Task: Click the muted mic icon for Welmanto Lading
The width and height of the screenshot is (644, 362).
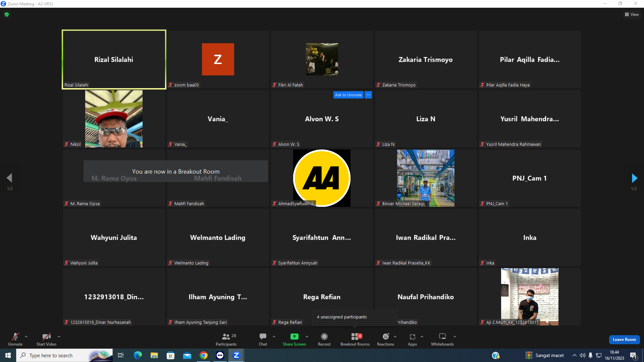Action: (170, 263)
